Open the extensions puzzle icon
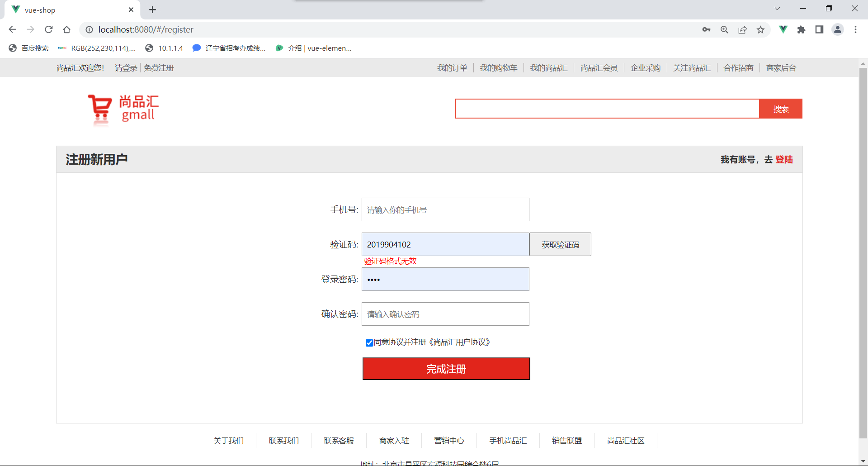This screenshot has height=466, width=868. pyautogui.click(x=801, y=29)
